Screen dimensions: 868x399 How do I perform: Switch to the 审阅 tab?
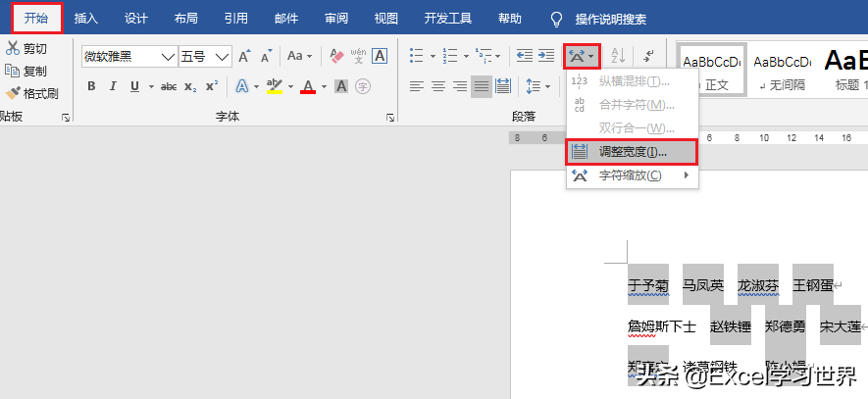pos(336,19)
